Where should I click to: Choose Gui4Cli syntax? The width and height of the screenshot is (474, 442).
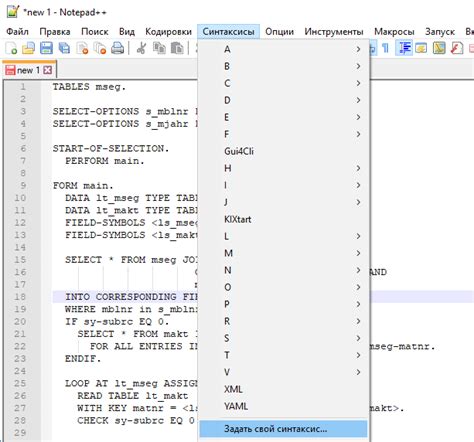pos(283,151)
